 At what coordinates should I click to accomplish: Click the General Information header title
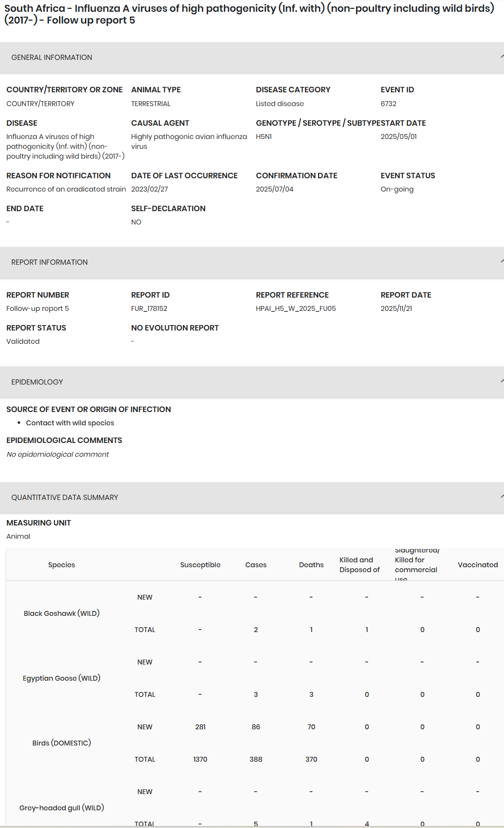pos(52,57)
